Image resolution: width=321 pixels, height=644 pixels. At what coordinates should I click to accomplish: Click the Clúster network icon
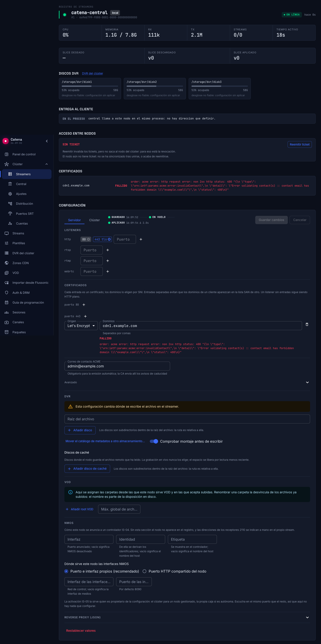coord(7,164)
